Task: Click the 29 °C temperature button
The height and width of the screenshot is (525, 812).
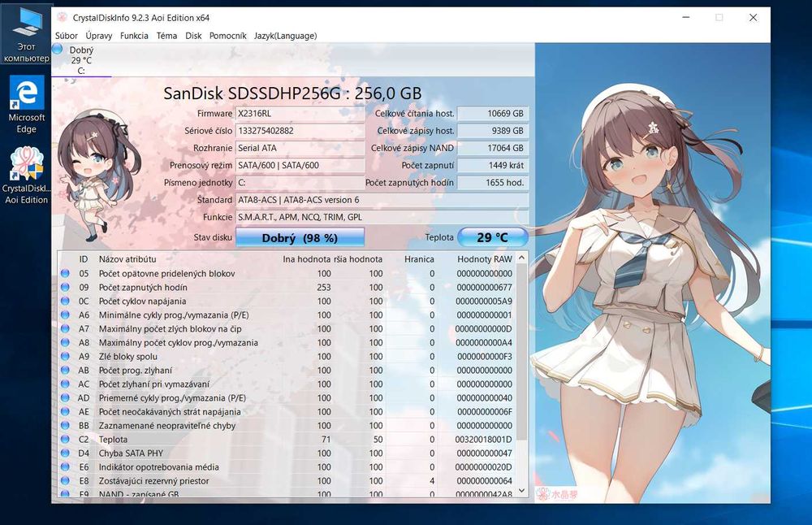Action: (x=493, y=237)
